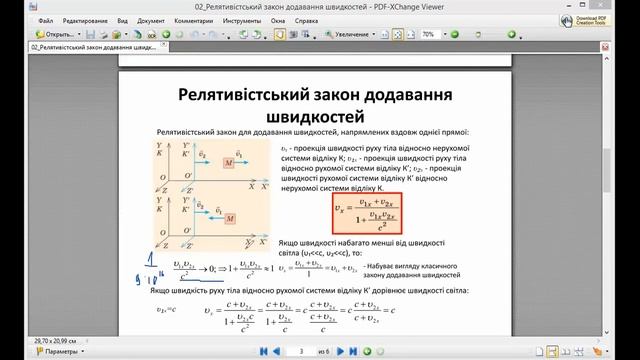This screenshot has height=360, width=640.
Task: Click the 70% zoom level field
Action: point(431,35)
